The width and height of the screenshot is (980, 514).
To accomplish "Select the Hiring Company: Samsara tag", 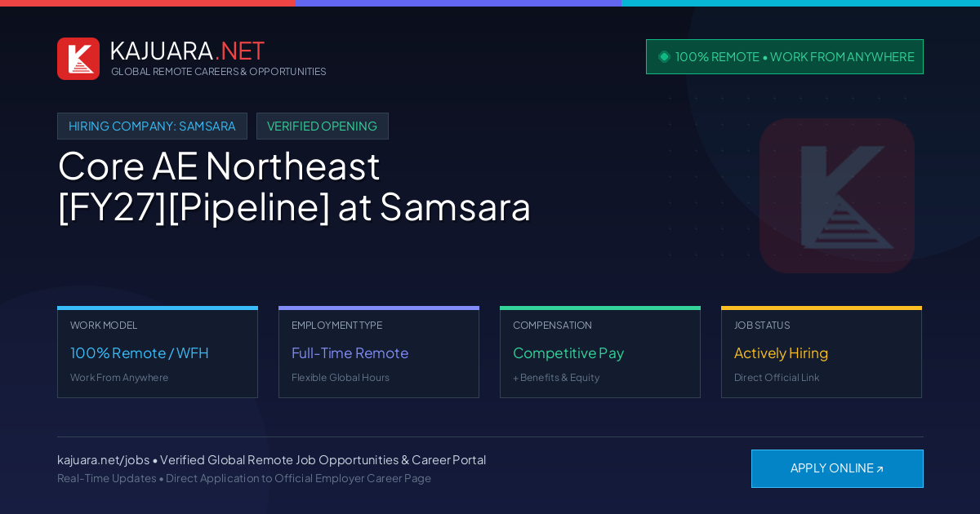I will click(x=152, y=126).
